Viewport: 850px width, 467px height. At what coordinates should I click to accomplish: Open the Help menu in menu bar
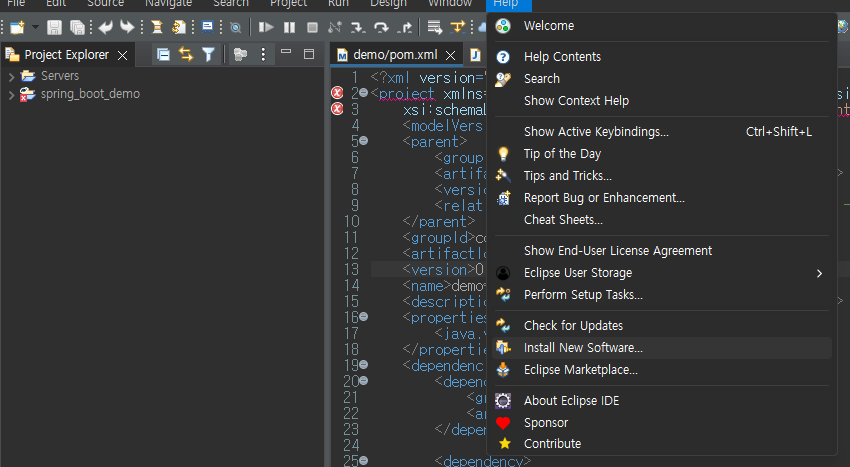506,4
